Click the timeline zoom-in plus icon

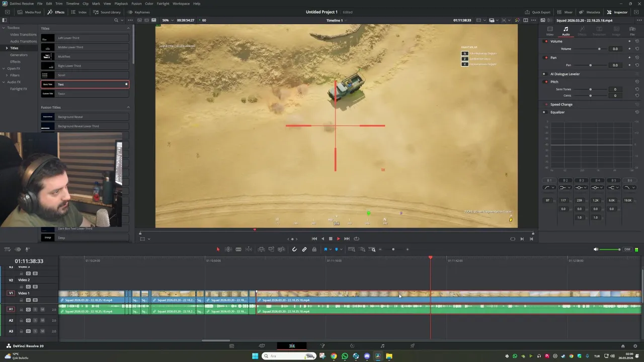[408, 249]
